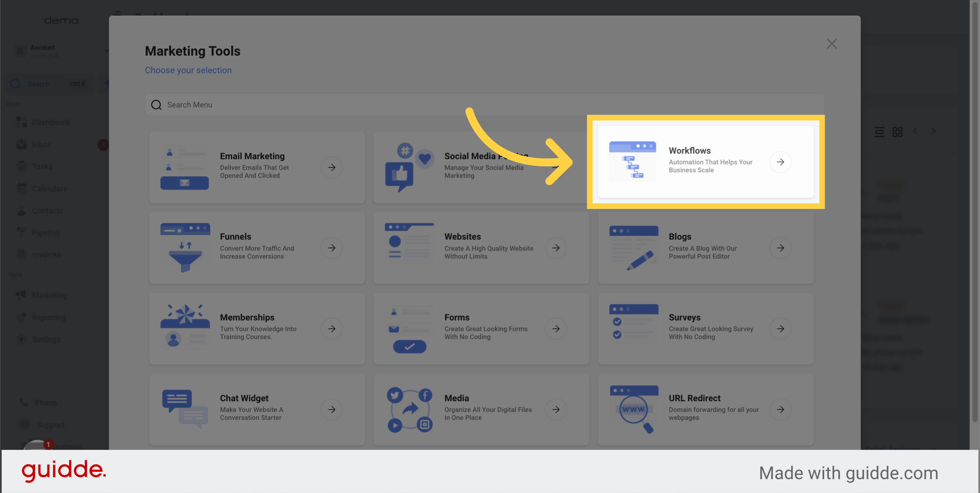This screenshot has height=493, width=980.
Task: Open the Invoices icon
Action: (22, 254)
